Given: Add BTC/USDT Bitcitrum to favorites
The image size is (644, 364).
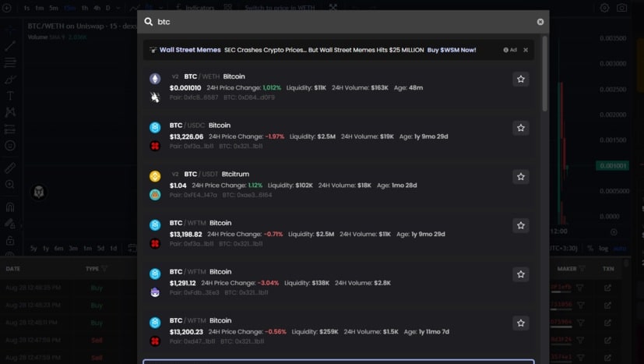Looking at the screenshot, I should pos(521,176).
